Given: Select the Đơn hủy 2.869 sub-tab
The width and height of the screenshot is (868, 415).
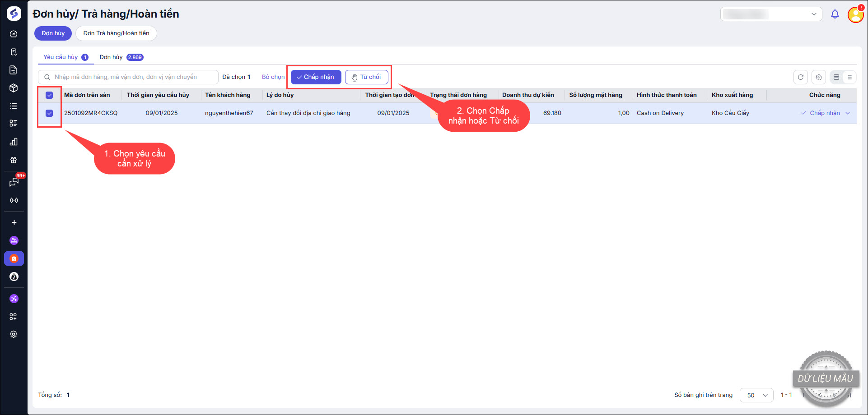Looking at the screenshot, I should pos(121,57).
